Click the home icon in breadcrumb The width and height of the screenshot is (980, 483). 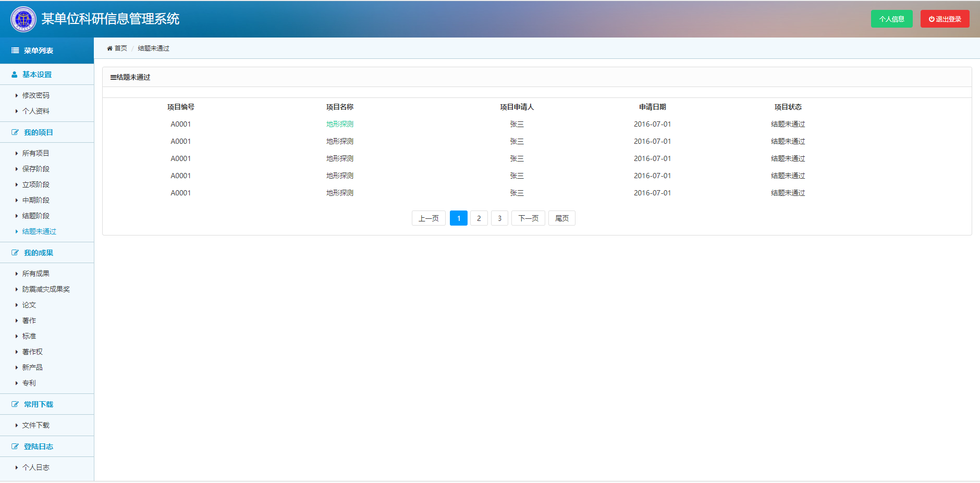point(109,48)
